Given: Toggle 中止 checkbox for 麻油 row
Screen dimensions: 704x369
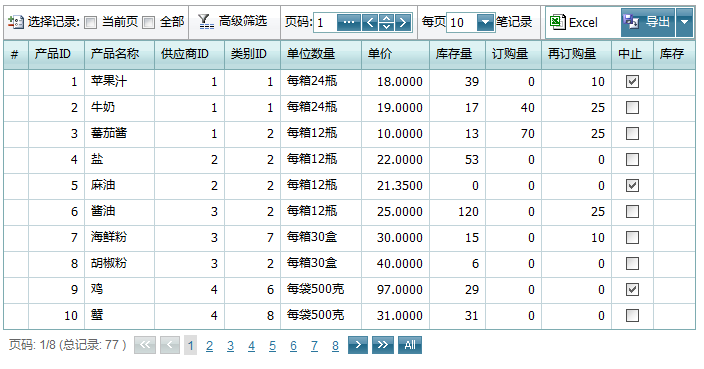Looking at the screenshot, I should click(632, 186).
